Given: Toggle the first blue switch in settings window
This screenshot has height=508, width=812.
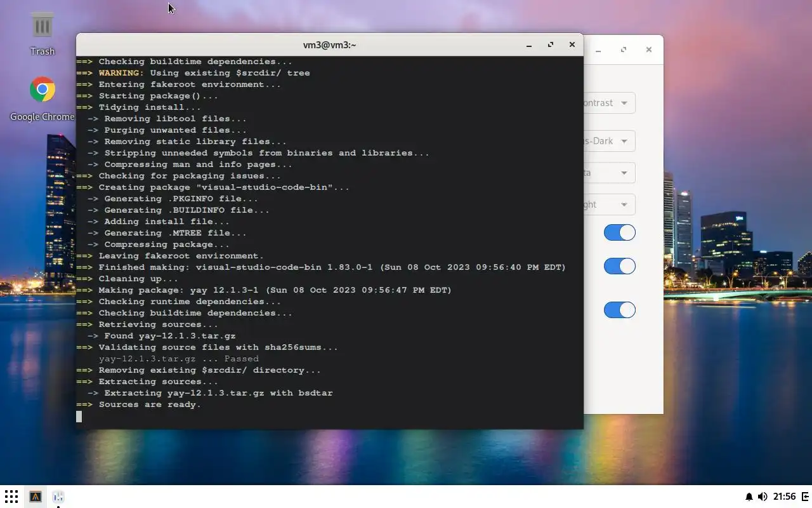Looking at the screenshot, I should (619, 232).
